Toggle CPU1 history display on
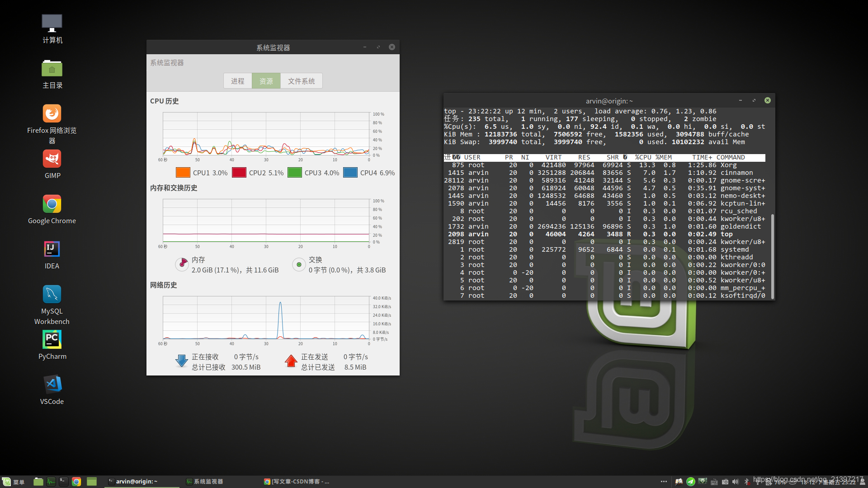 [x=181, y=172]
